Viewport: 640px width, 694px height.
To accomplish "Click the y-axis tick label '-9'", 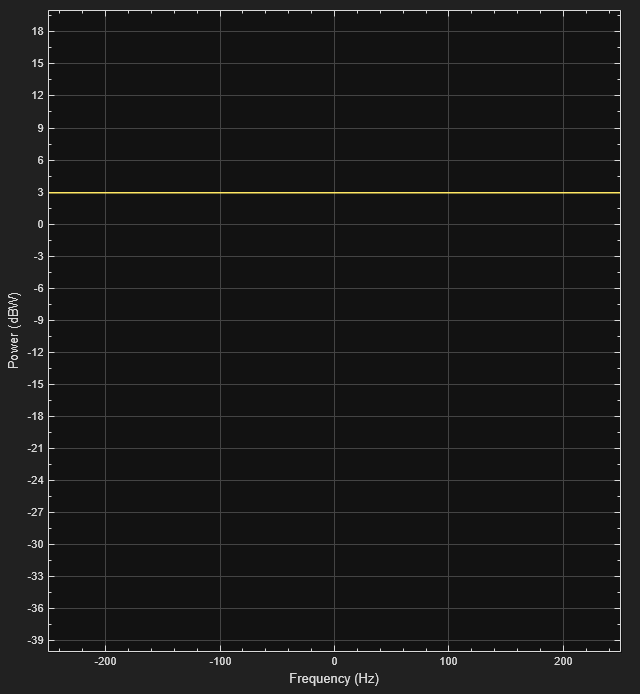I will coord(39,320).
